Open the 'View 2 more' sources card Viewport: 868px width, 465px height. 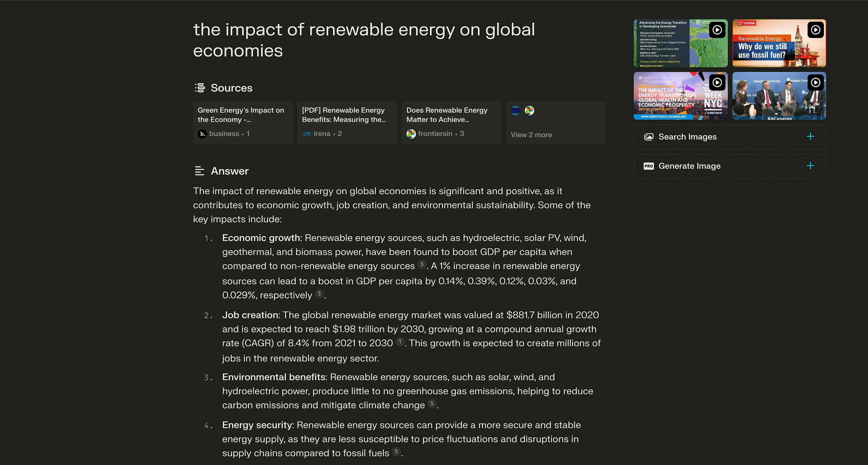[556, 123]
